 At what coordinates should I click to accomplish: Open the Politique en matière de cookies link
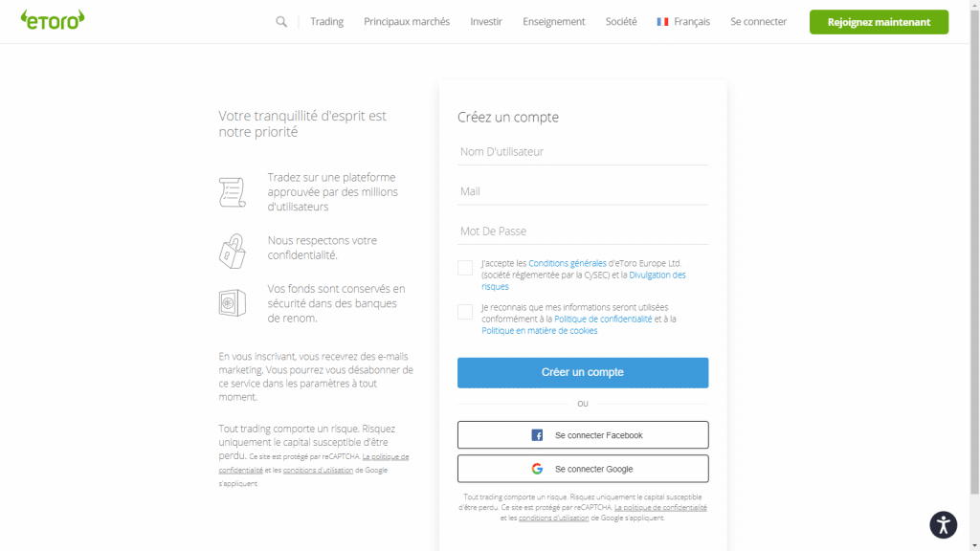[540, 331]
